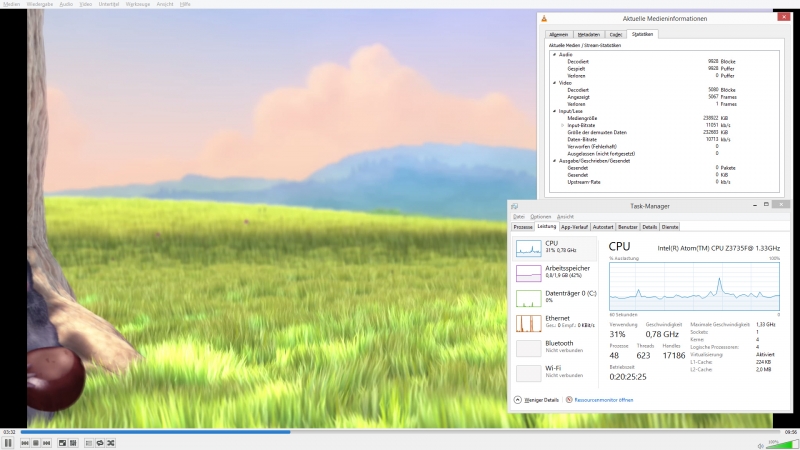This screenshot has width=800, height=450.
Task: Collapse Ausgabe/Geschrieben/Gesendet group
Action: coord(555,161)
